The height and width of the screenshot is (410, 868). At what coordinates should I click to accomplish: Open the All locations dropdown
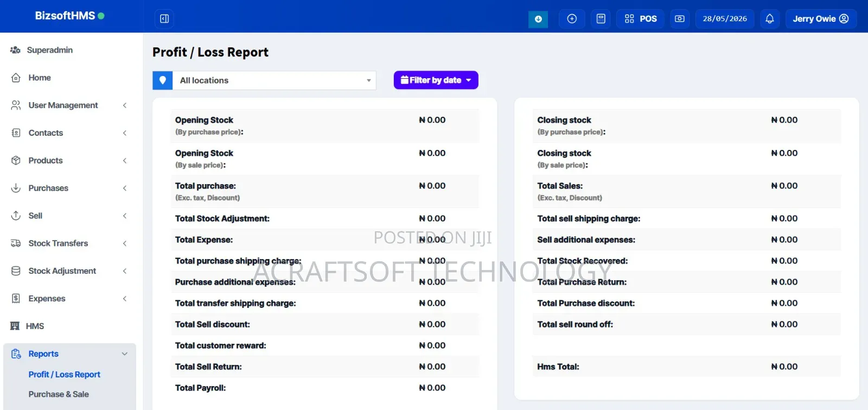pyautogui.click(x=274, y=80)
